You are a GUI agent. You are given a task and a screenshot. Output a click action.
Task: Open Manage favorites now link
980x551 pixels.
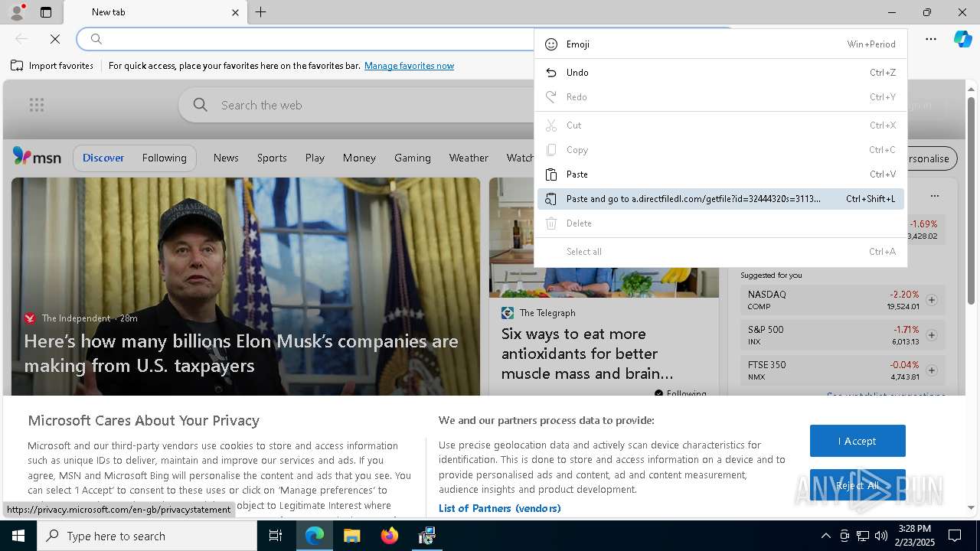tap(409, 66)
